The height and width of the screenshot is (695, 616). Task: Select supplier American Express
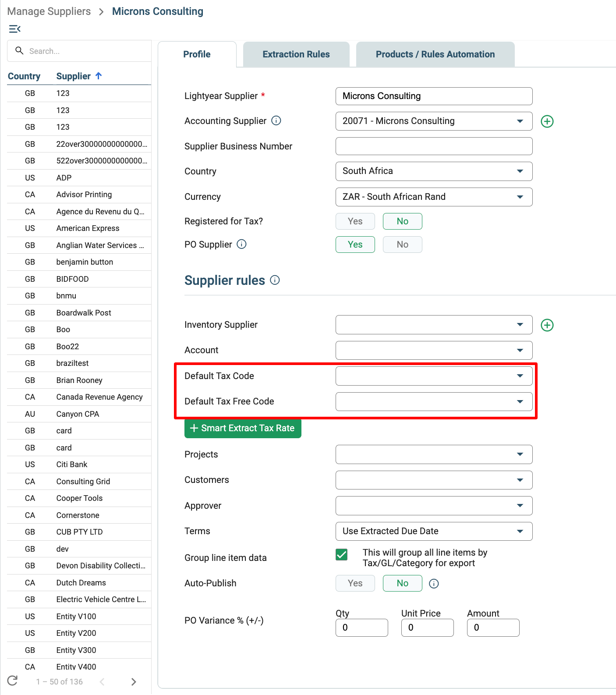pyautogui.click(x=79, y=228)
